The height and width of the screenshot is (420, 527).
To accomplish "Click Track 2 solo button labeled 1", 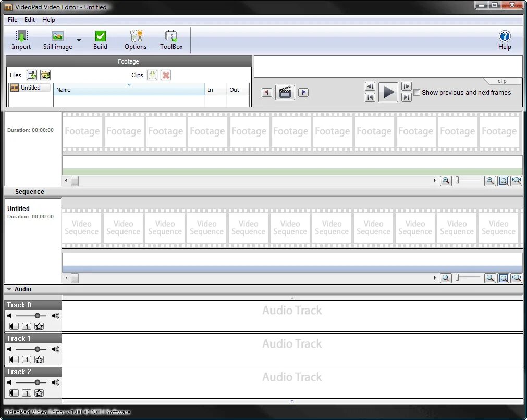I will [x=27, y=393].
